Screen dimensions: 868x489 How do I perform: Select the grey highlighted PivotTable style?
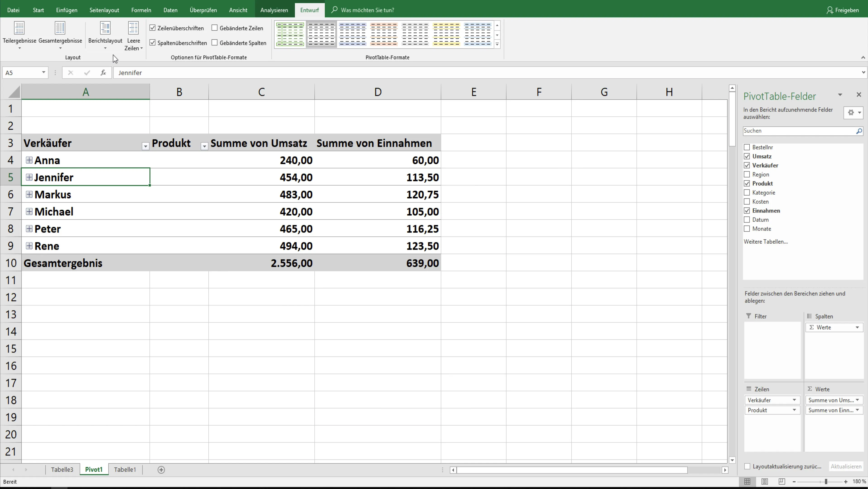321,34
